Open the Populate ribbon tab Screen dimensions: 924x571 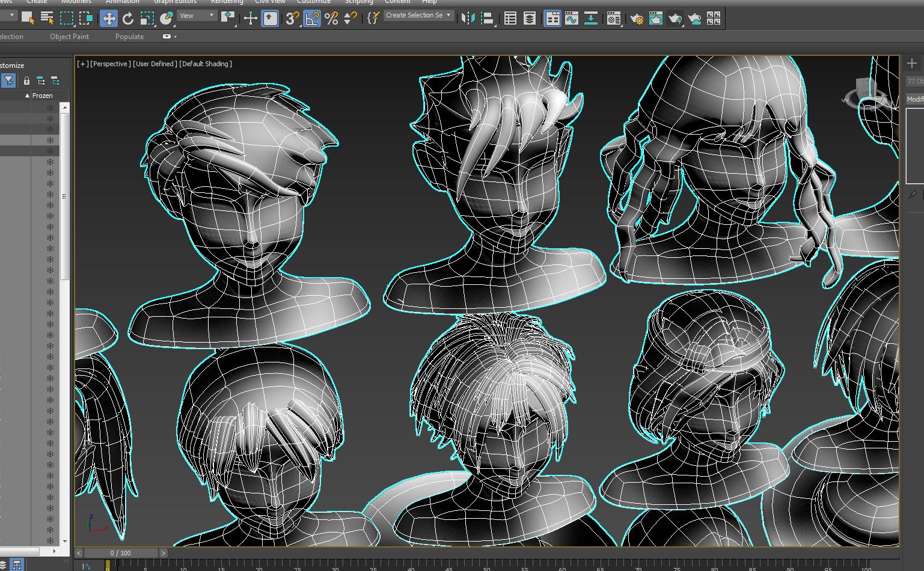(129, 37)
